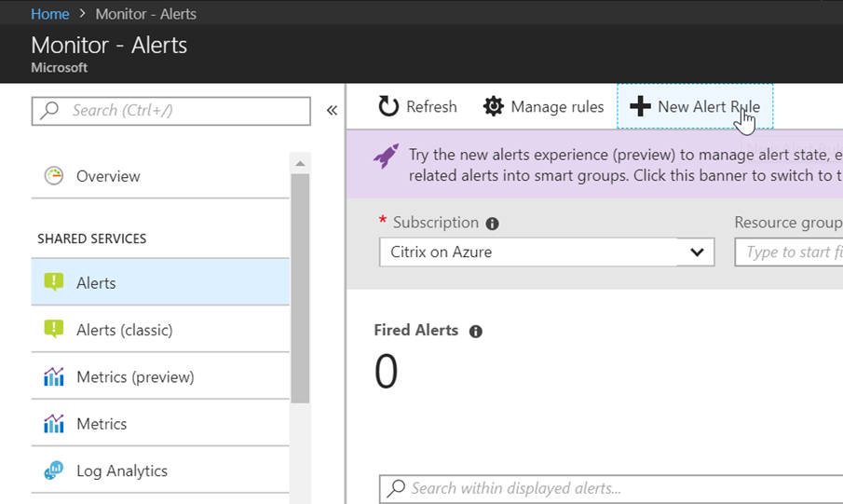Click the Alerts (classic) exclamation icon

coord(54,329)
